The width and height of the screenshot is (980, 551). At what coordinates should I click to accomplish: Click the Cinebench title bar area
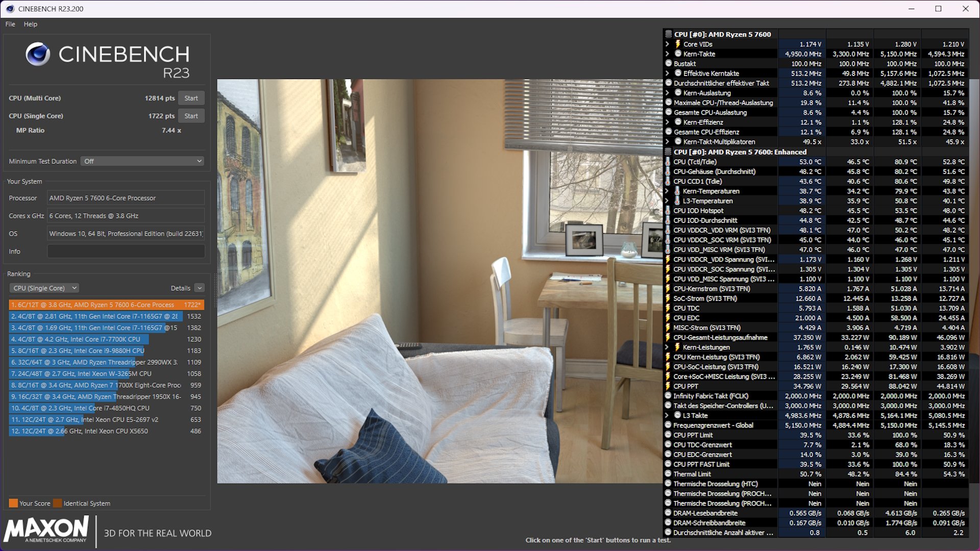(490, 8)
